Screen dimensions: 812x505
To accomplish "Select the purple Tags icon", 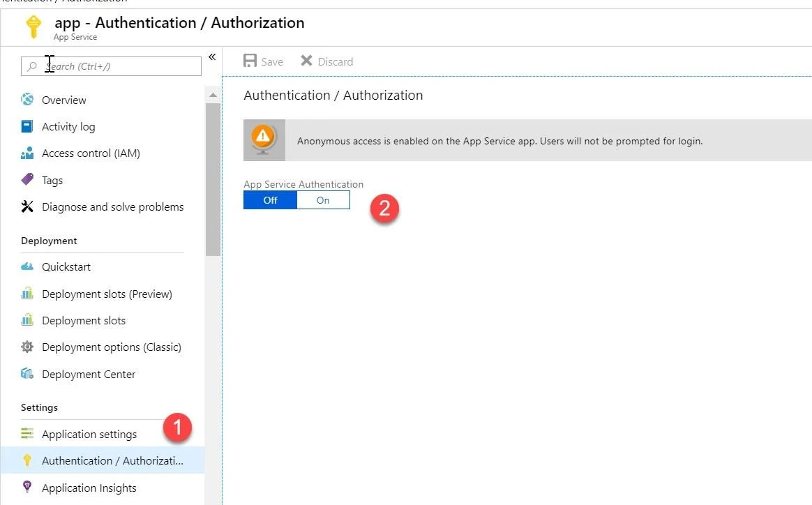I will (27, 179).
